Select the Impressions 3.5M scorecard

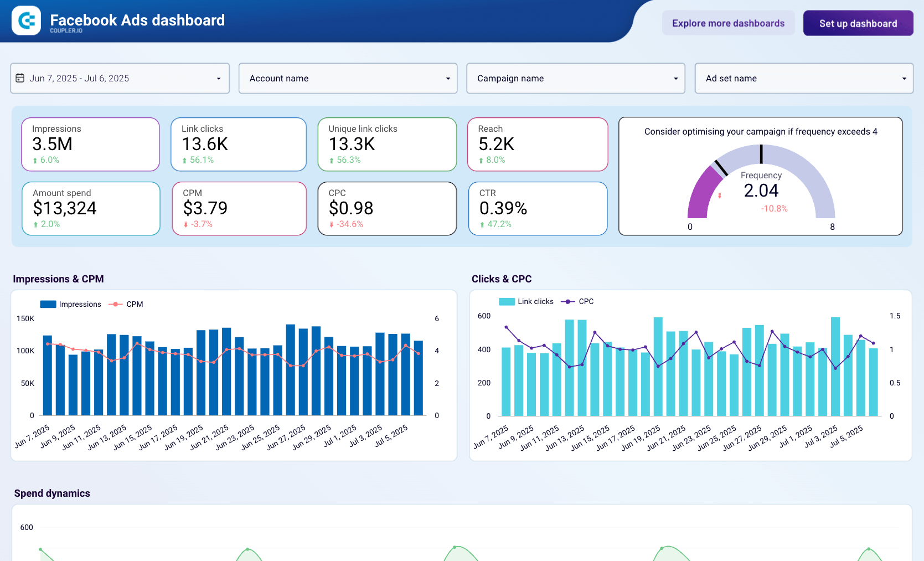(x=90, y=145)
